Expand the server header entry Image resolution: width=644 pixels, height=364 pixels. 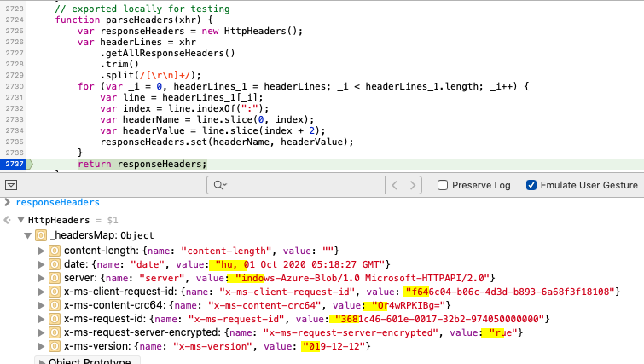(41, 278)
